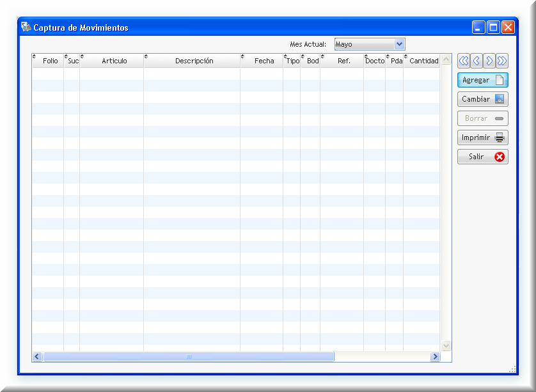Minimize the Captura de Movimientos window
536x392 pixels.
pos(478,27)
